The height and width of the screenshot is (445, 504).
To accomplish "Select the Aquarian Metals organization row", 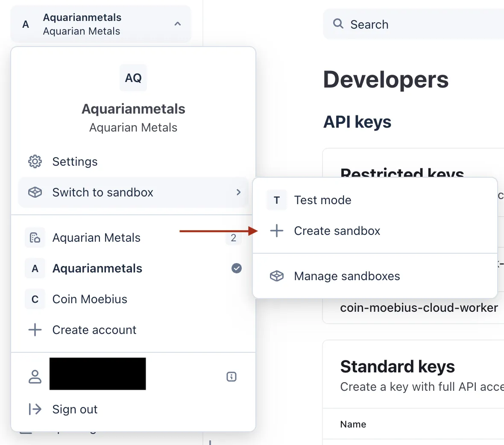I will point(133,238).
